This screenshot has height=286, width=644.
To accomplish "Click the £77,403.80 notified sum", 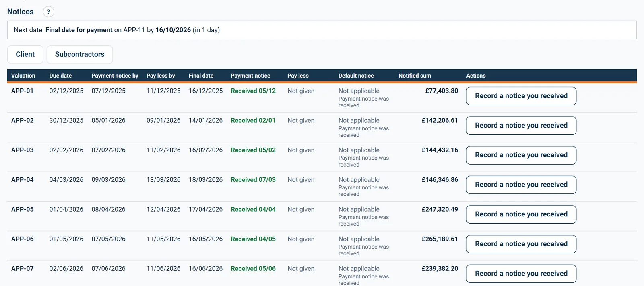I will pos(442,91).
